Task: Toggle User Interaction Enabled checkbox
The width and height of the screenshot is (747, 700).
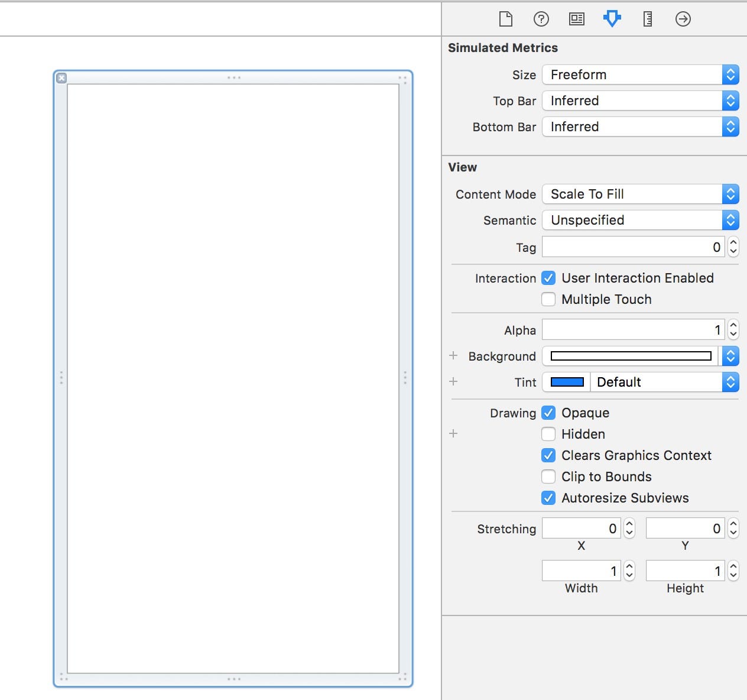Action: tap(548, 278)
